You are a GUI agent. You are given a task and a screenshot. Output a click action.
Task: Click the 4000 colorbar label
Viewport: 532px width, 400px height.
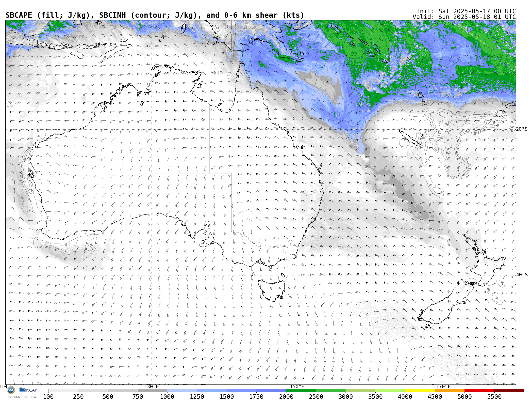(405, 397)
